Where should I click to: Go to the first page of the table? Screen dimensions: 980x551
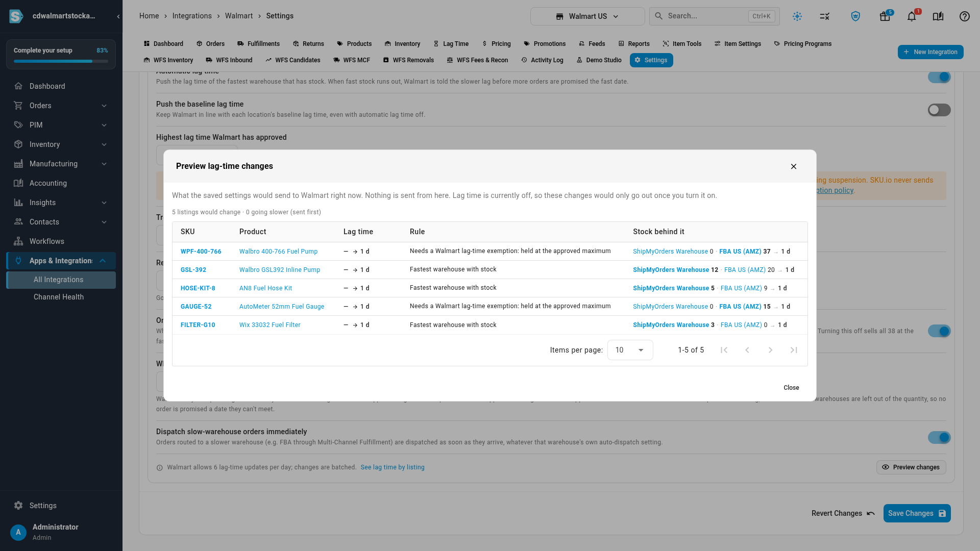pos(724,350)
